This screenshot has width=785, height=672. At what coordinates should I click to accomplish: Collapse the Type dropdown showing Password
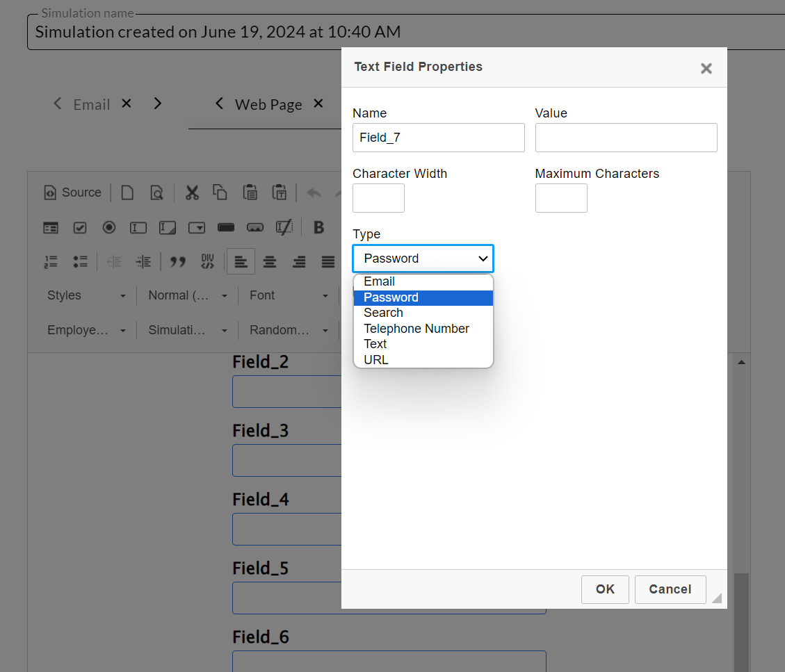(423, 259)
